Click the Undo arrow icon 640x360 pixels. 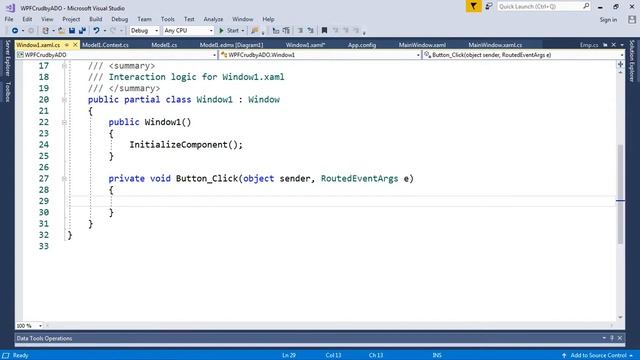pyautogui.click(x=96, y=31)
